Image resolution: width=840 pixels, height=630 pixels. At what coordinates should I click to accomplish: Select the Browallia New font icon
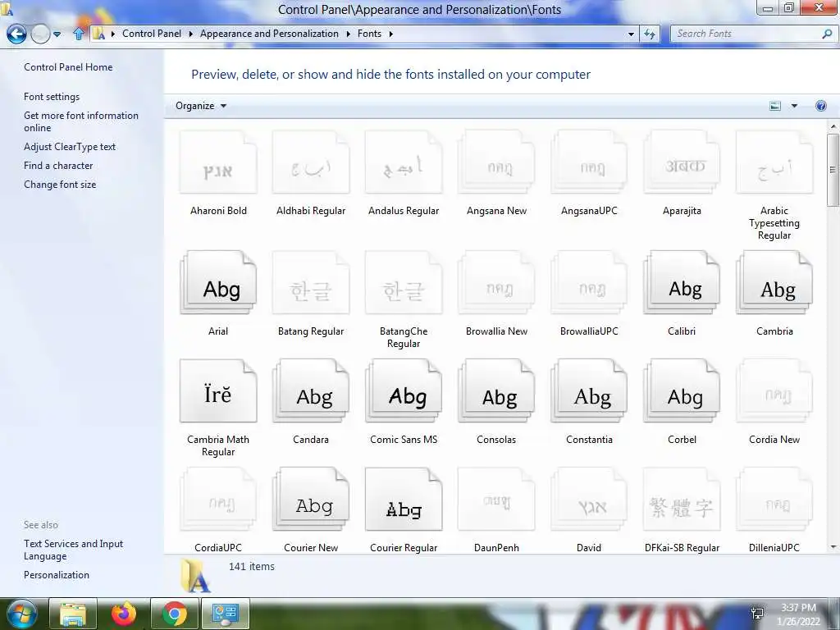tap(496, 283)
